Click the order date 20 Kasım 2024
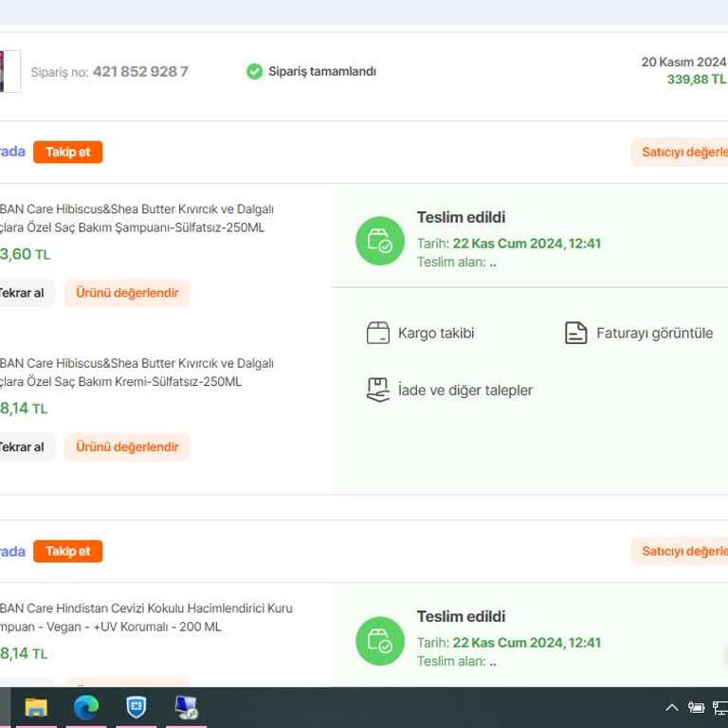 pos(683,62)
